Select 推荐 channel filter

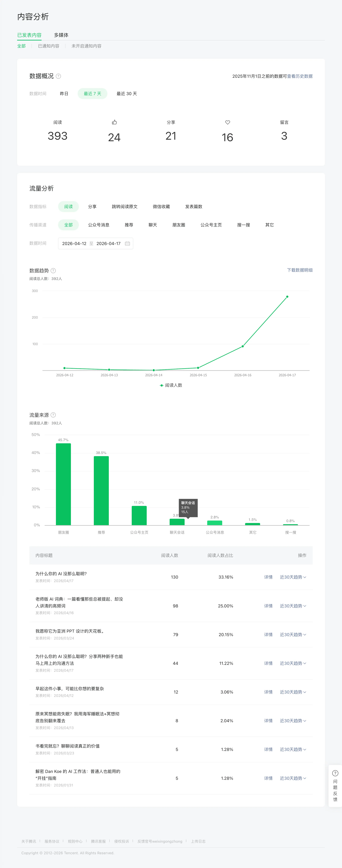point(129,225)
